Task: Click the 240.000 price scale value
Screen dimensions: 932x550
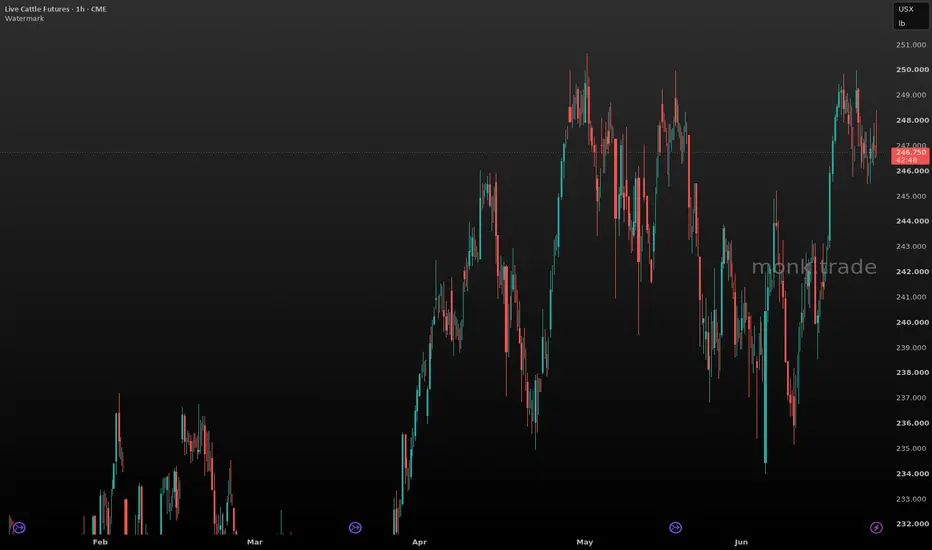Action: tap(912, 322)
